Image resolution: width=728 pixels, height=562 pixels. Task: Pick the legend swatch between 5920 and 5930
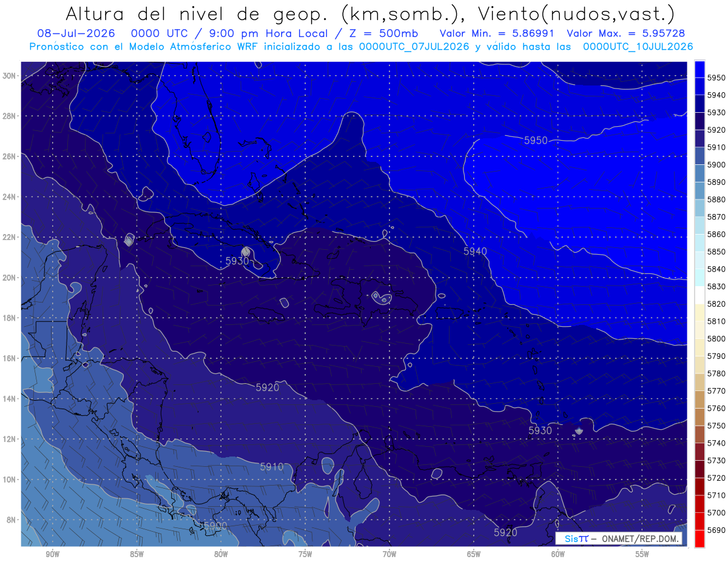[699, 121]
